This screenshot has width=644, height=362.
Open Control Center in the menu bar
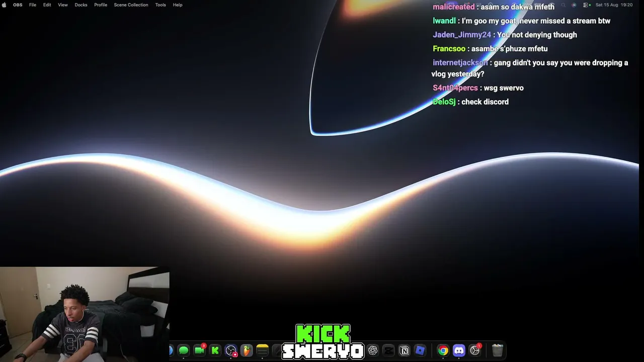click(x=586, y=5)
